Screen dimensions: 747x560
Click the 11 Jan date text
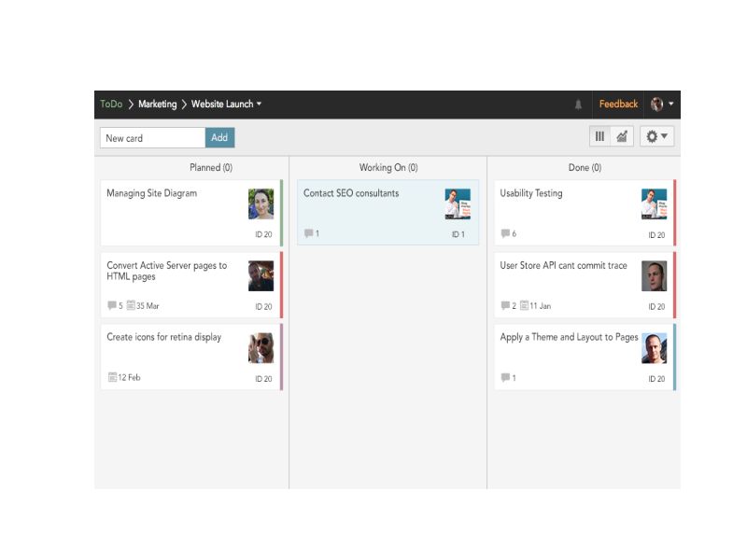541,306
